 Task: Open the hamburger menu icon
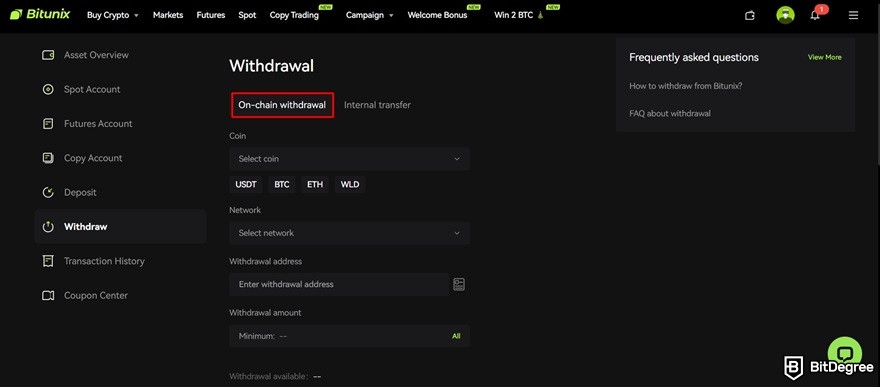click(x=854, y=16)
